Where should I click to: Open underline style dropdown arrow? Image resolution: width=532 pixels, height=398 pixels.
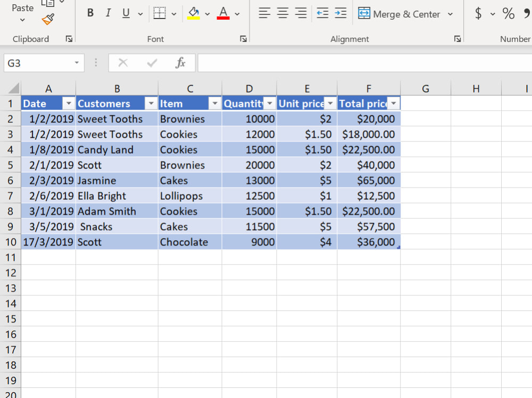(x=140, y=14)
